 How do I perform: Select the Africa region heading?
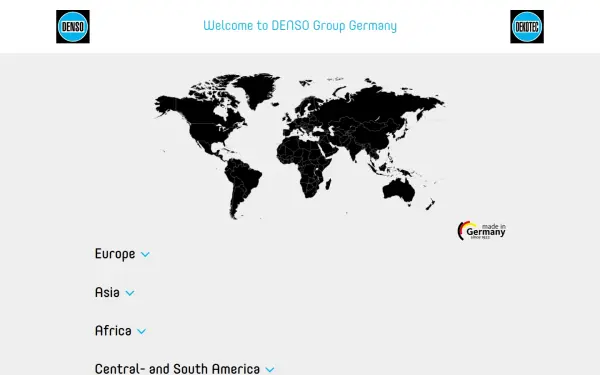pos(113,331)
